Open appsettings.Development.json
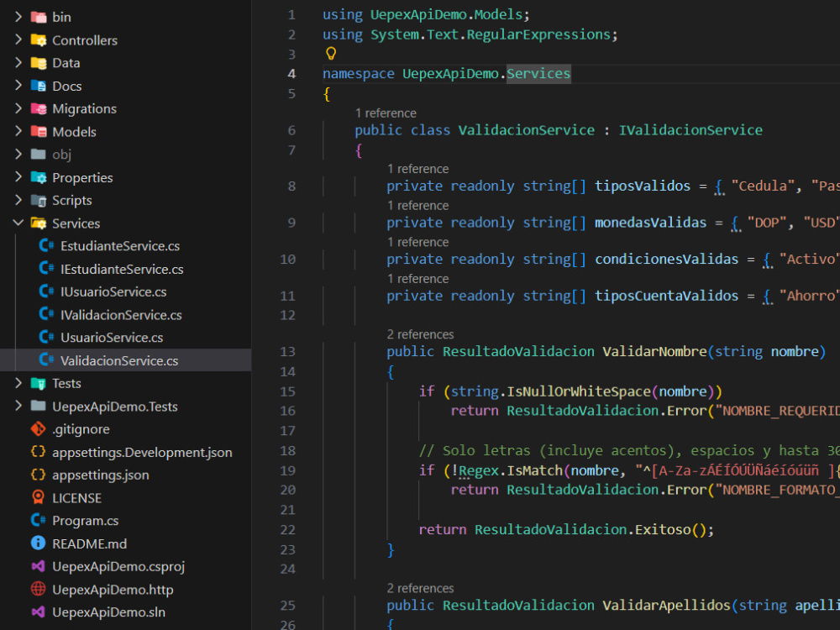This screenshot has height=630, width=840. tap(142, 452)
